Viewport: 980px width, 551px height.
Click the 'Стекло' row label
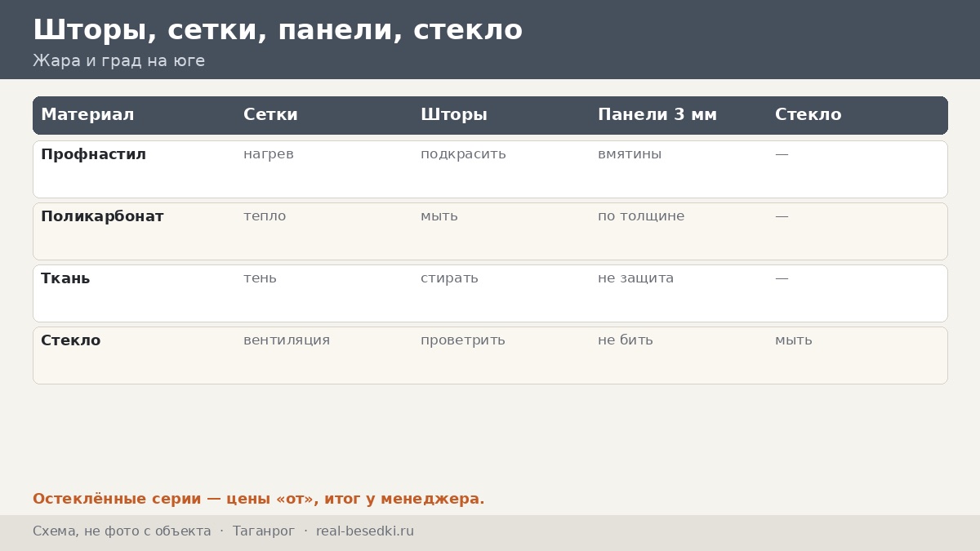[70, 340]
